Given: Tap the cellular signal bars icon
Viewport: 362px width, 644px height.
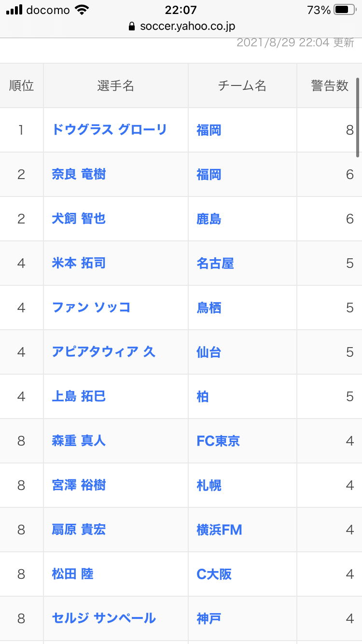Looking at the screenshot, I should point(14,10).
